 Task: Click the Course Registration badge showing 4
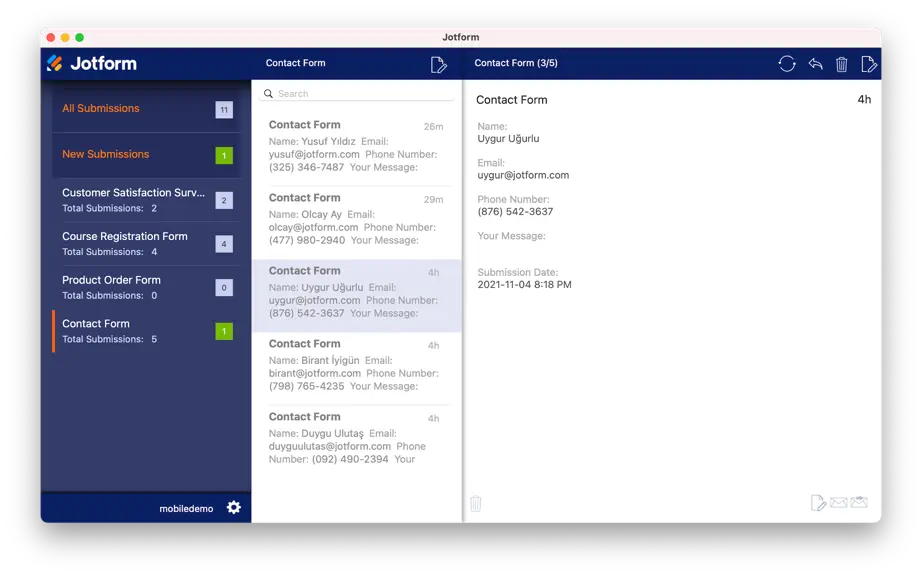tap(224, 244)
